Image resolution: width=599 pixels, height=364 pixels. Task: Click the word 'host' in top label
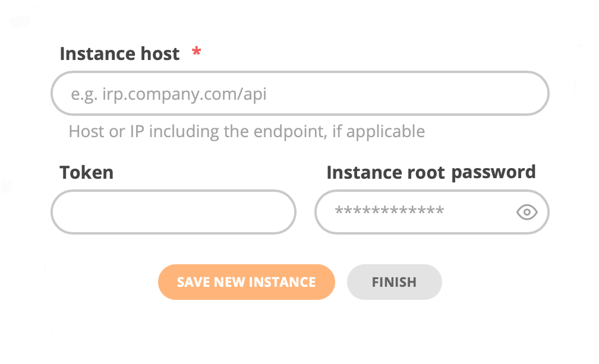point(160,53)
